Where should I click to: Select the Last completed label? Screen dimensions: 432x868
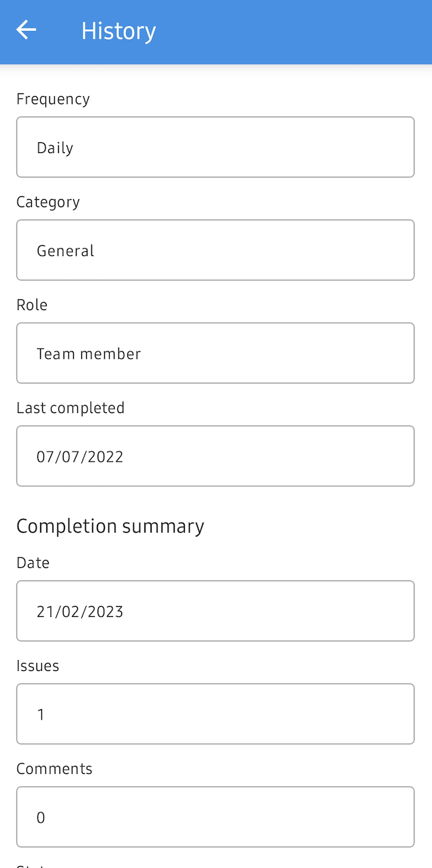tap(70, 408)
